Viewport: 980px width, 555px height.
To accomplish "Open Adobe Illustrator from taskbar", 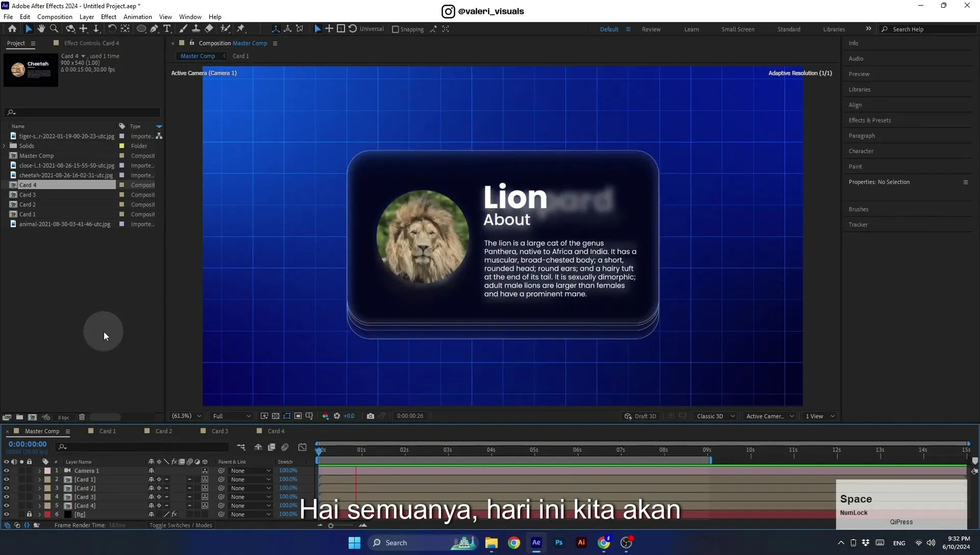I will click(x=581, y=543).
